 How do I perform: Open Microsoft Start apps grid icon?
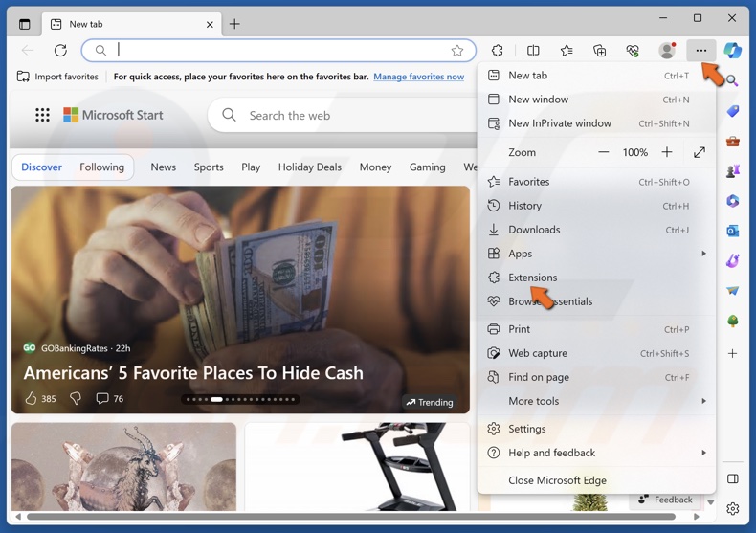point(42,115)
